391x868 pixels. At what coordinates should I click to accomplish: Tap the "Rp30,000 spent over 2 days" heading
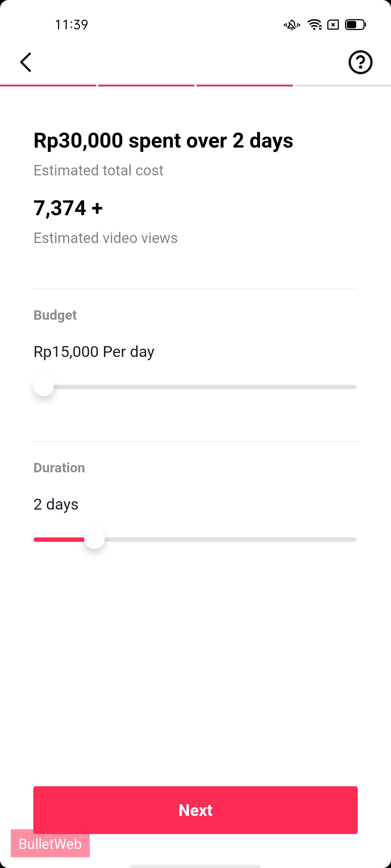point(163,140)
